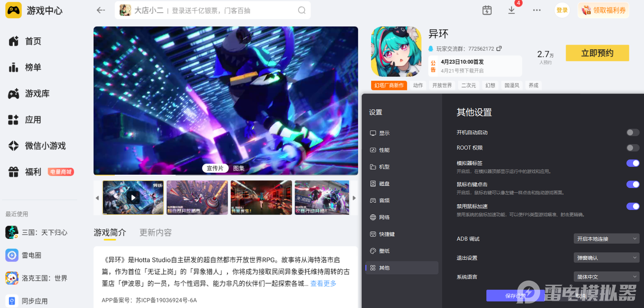
Task: Open 游戏库 in the sidebar
Action: [x=29, y=94]
